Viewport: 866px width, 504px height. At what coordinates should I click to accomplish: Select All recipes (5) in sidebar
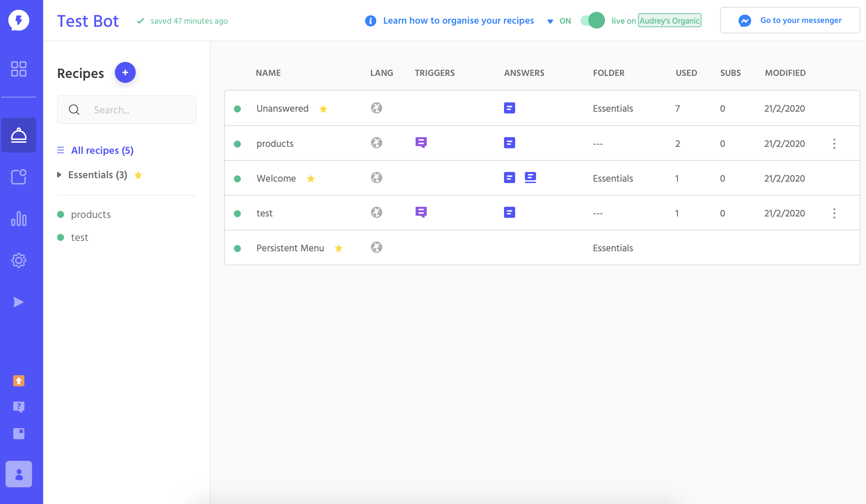(102, 150)
